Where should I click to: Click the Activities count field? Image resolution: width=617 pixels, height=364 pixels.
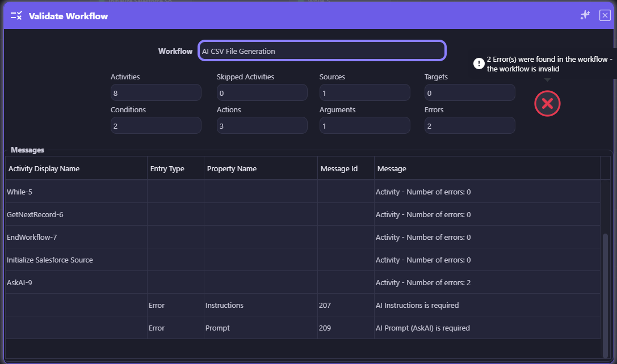coord(156,93)
